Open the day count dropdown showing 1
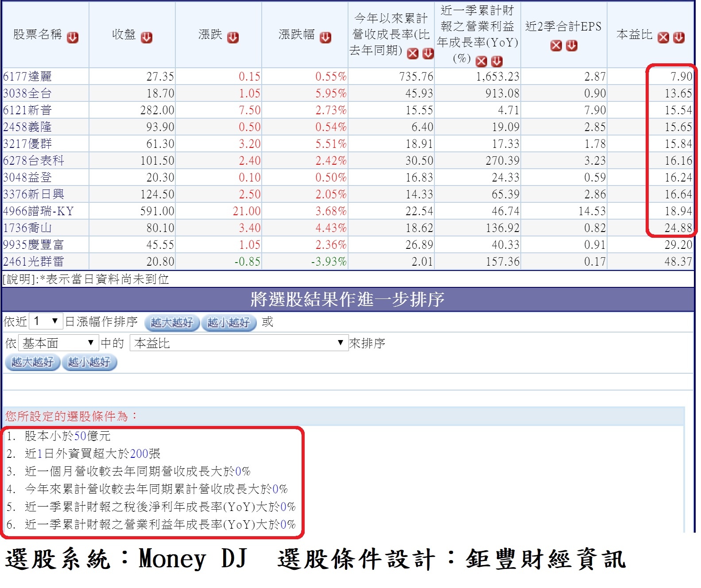Viewport: 701px width, 588px height. pyautogui.click(x=46, y=321)
